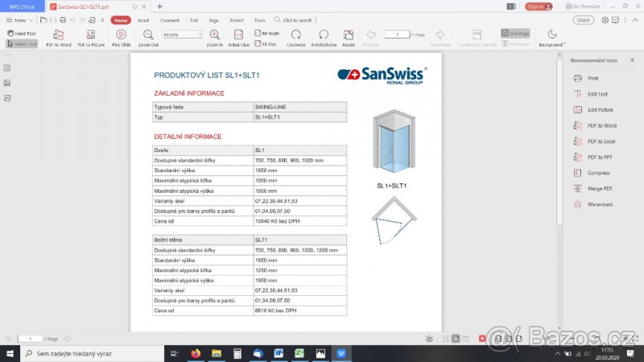This screenshot has height=362, width=644.
Task: Expand the Background dropdown
Action: [x=552, y=44]
